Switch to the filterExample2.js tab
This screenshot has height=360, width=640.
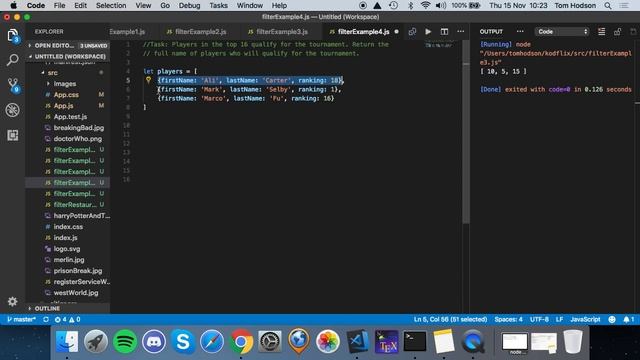tap(197, 31)
